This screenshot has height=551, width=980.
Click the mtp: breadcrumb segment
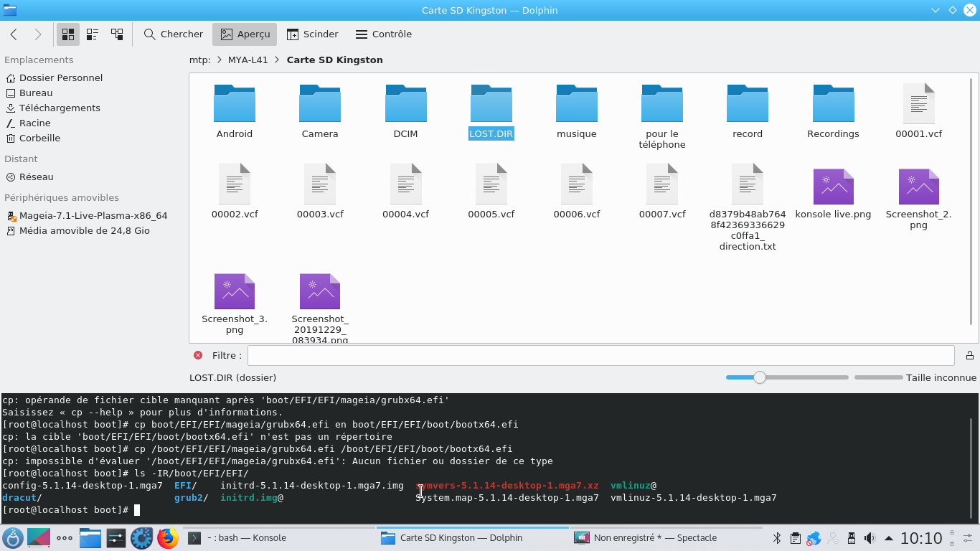click(200, 60)
